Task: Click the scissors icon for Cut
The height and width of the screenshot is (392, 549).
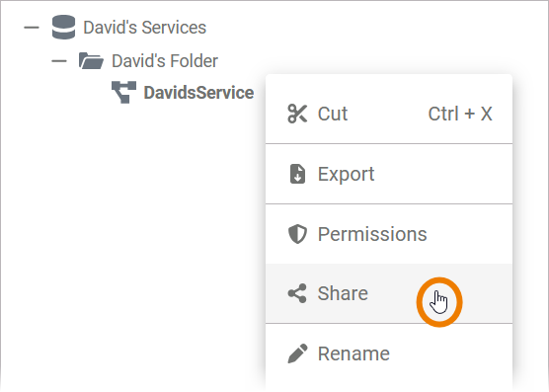Action: pyautogui.click(x=297, y=114)
